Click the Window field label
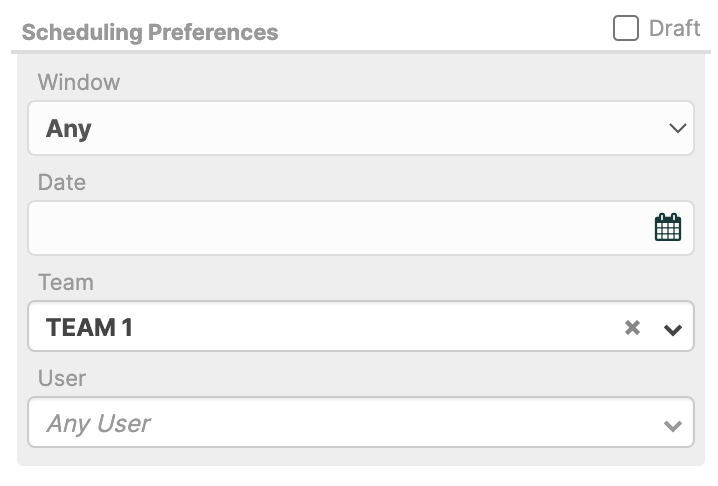718x486 pixels. point(79,82)
